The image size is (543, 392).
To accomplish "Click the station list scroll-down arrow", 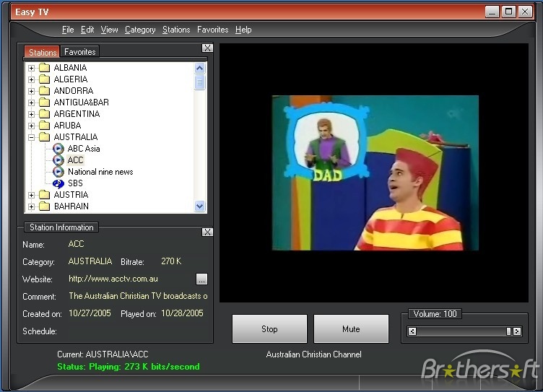I will pyautogui.click(x=199, y=206).
